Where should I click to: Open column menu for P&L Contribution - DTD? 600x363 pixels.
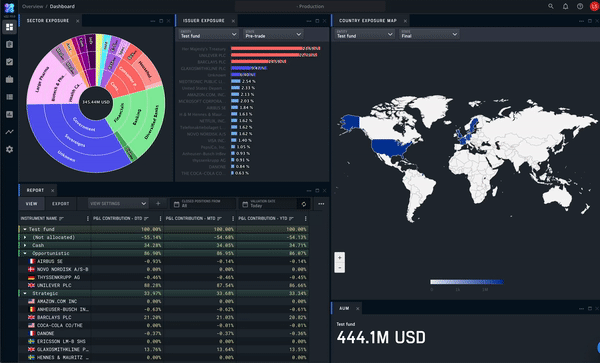160,218
